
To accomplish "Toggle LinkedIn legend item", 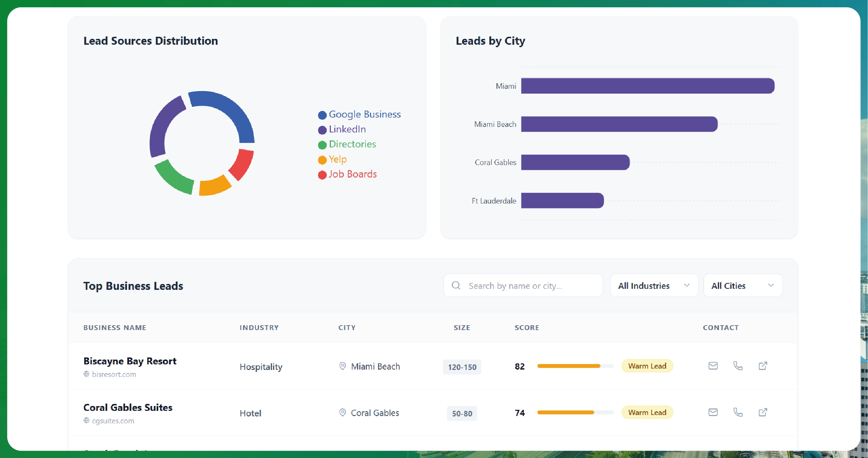I will (x=342, y=129).
